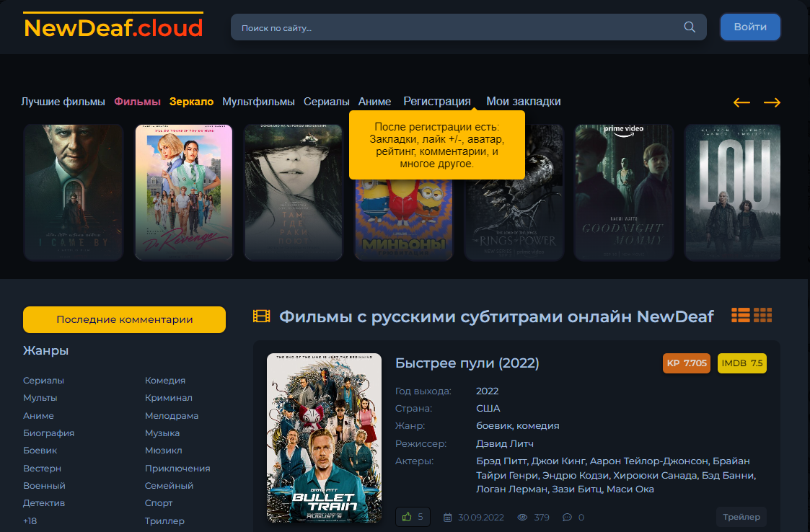This screenshot has width=810, height=532.
Task: Select the Музыка genre link
Action: 162,433
